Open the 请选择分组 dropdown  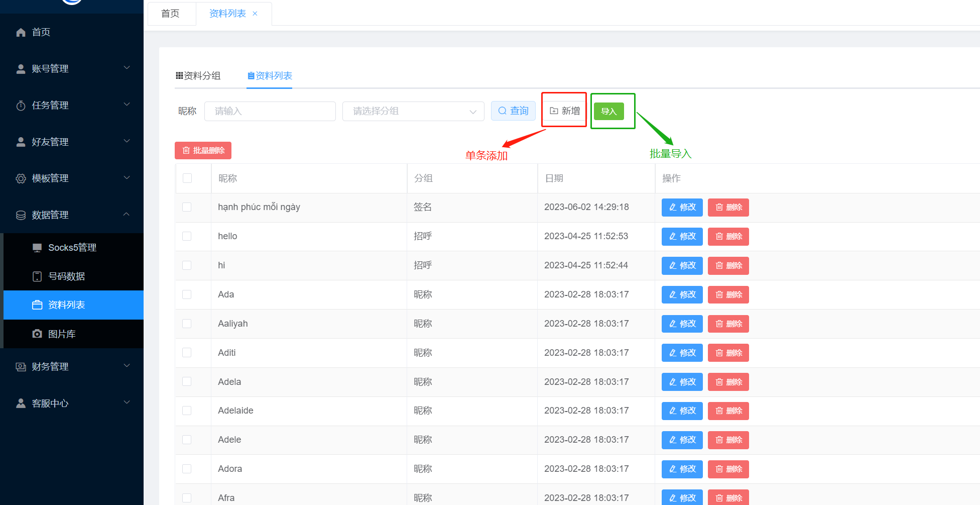[413, 111]
